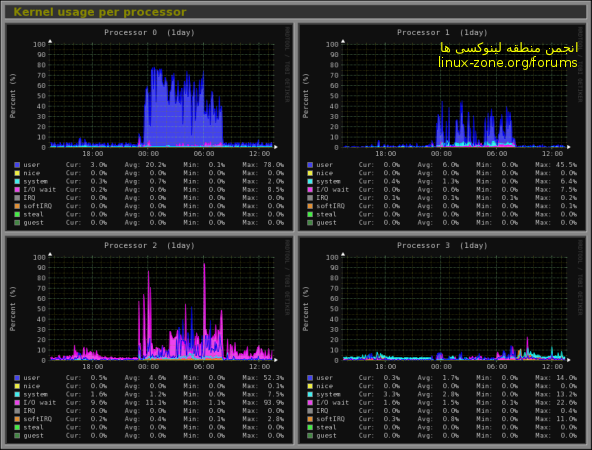Click the yellow nice swatch in Processor 0 legend

17,173
